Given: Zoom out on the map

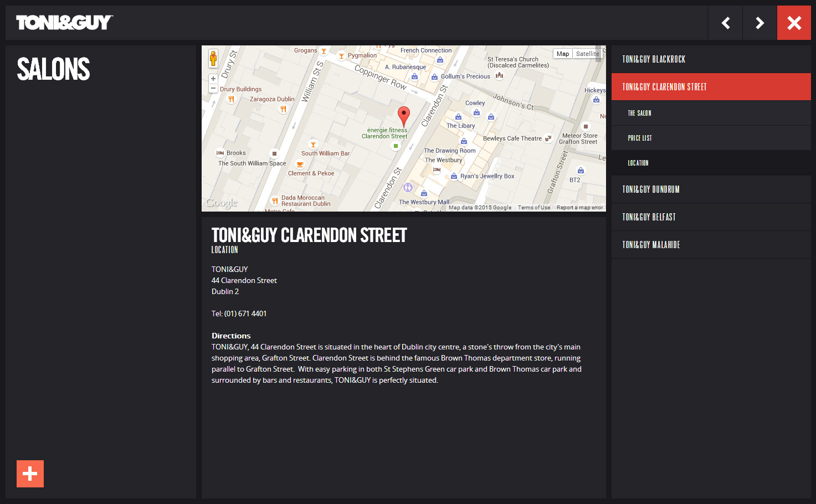Looking at the screenshot, I should click(x=213, y=88).
